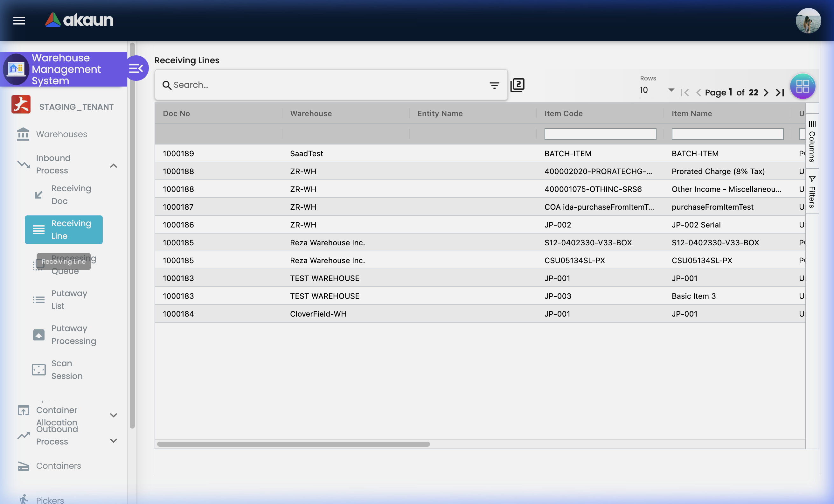Open the purple grid apps button
Screen dimensions: 834x504
[x=802, y=86]
